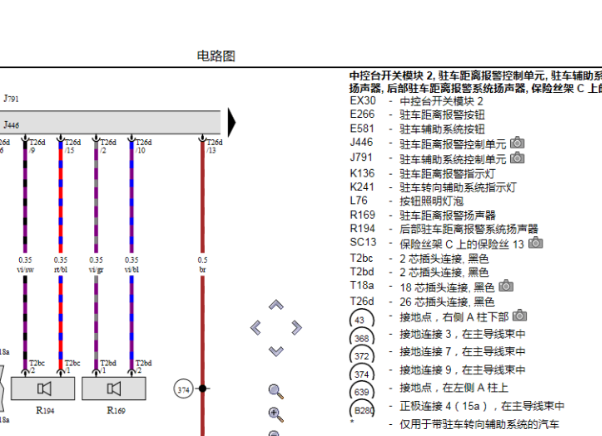Click connector pin label T26d/10

point(144,146)
